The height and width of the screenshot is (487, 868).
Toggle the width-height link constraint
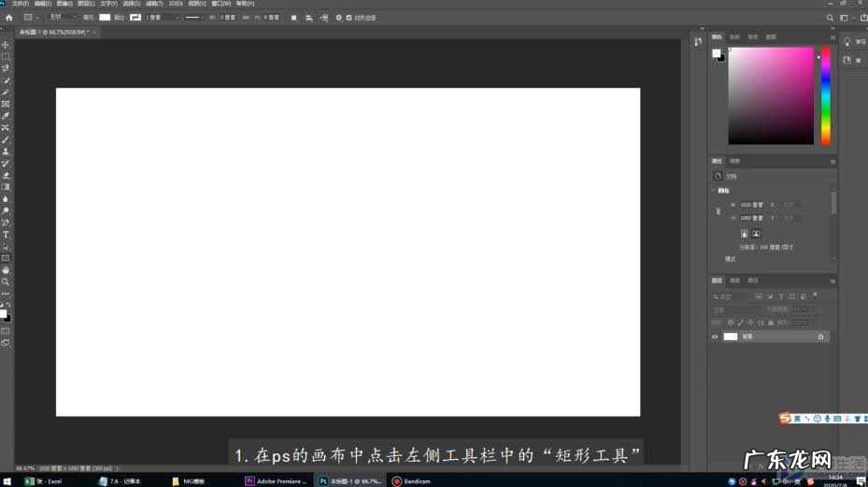pos(718,211)
